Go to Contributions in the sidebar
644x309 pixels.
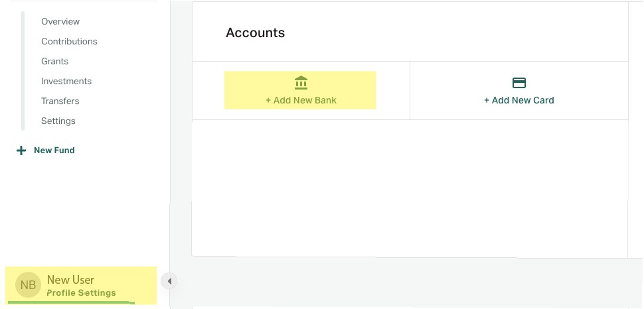click(x=69, y=42)
